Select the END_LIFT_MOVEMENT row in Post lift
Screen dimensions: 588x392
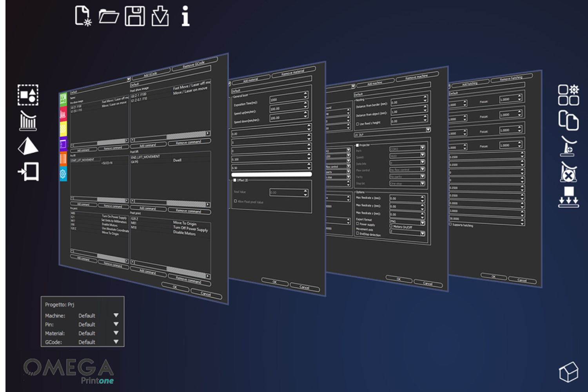[170, 156]
